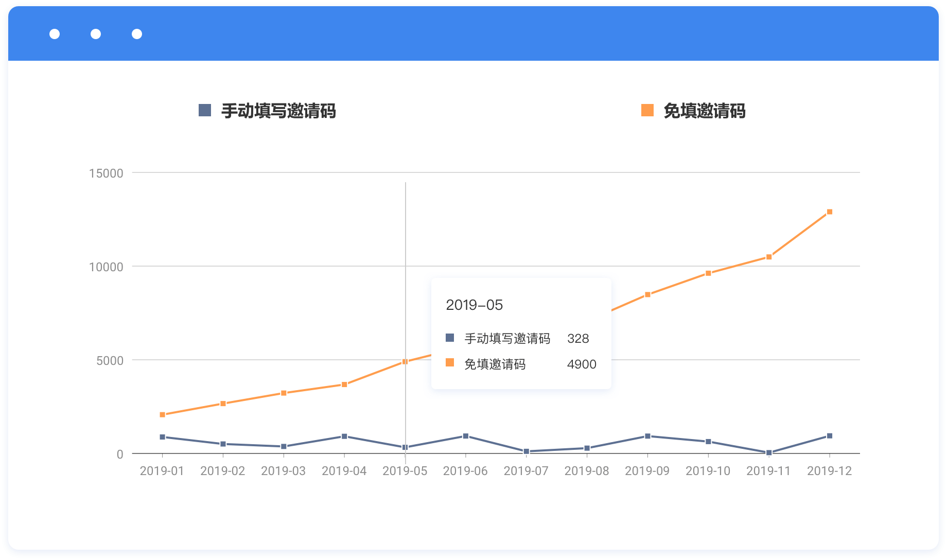Screen dimensions: 947x560
Task: Select blue data point at 2019-04
Action: tap(344, 436)
